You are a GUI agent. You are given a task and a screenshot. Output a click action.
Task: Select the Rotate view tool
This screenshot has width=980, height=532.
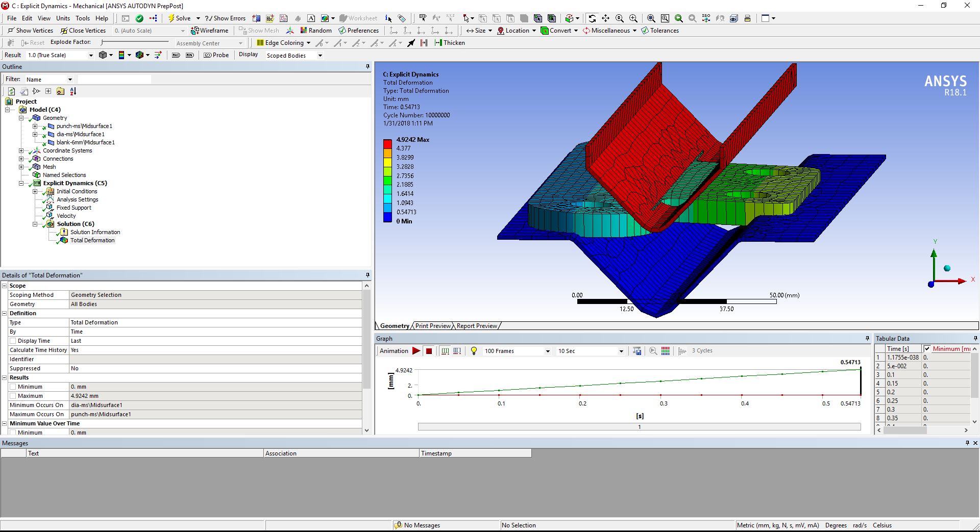coord(592,18)
